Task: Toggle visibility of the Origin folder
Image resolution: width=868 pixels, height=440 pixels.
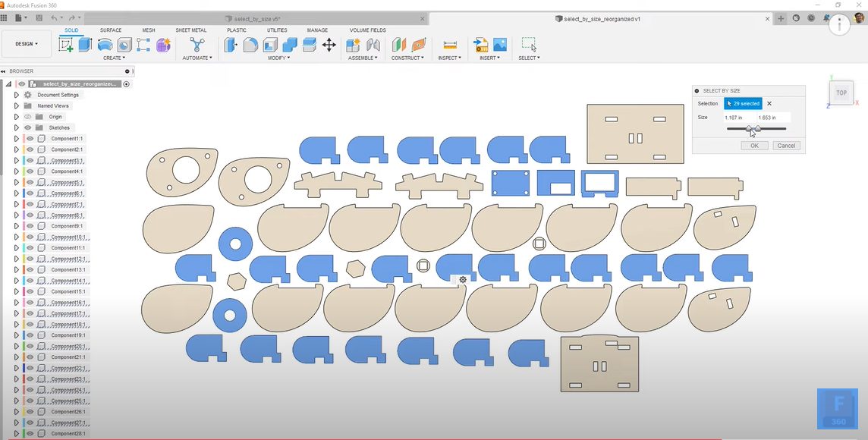Action: coord(27,117)
